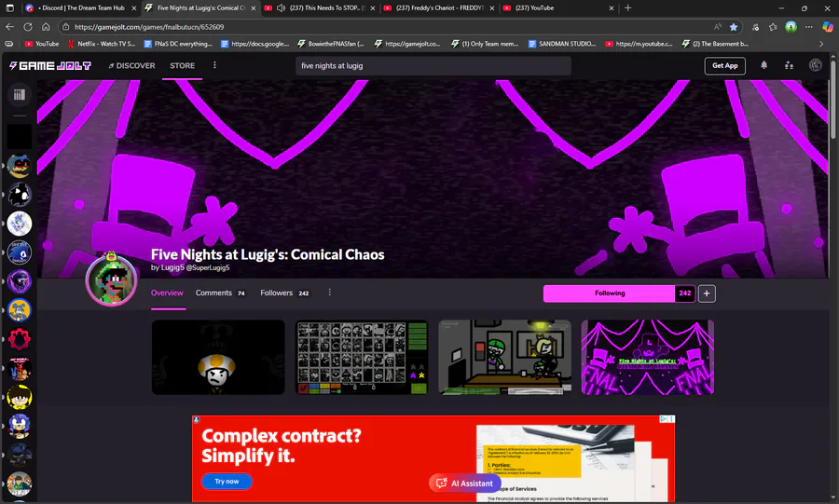Open the yellow-background cartoon boy community
The width and height of the screenshot is (839, 504).
pos(20,397)
